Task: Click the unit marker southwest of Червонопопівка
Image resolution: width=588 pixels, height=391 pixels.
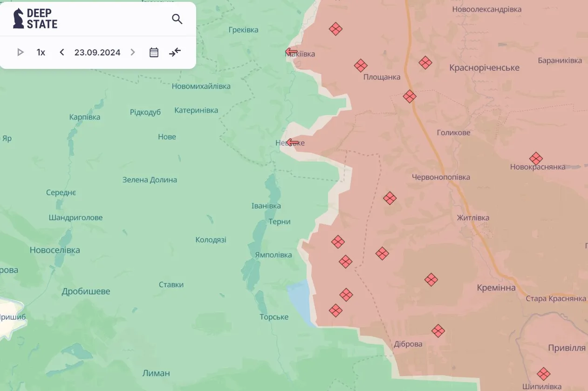Action: coord(390,198)
